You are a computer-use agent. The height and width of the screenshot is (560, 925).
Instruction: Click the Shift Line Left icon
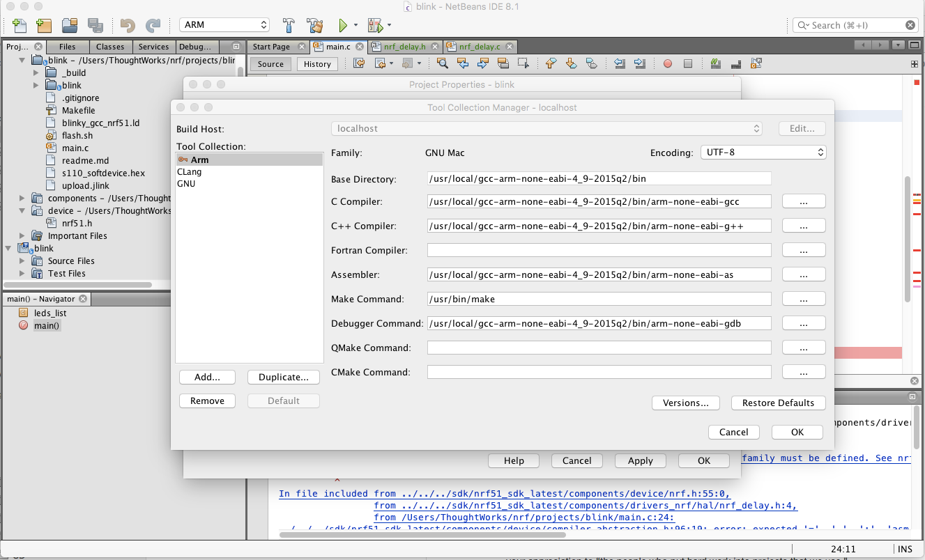click(620, 63)
